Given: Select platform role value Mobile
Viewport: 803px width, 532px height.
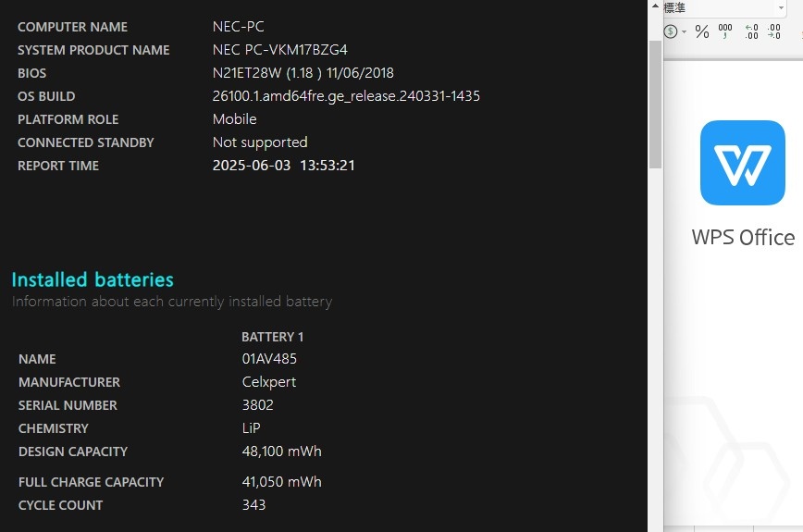Looking at the screenshot, I should [235, 119].
